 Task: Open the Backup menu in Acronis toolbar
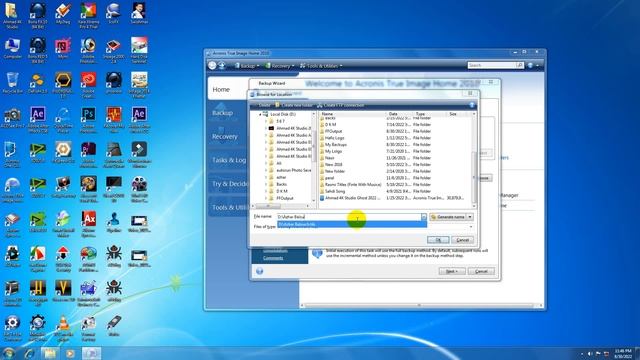[x=247, y=66]
